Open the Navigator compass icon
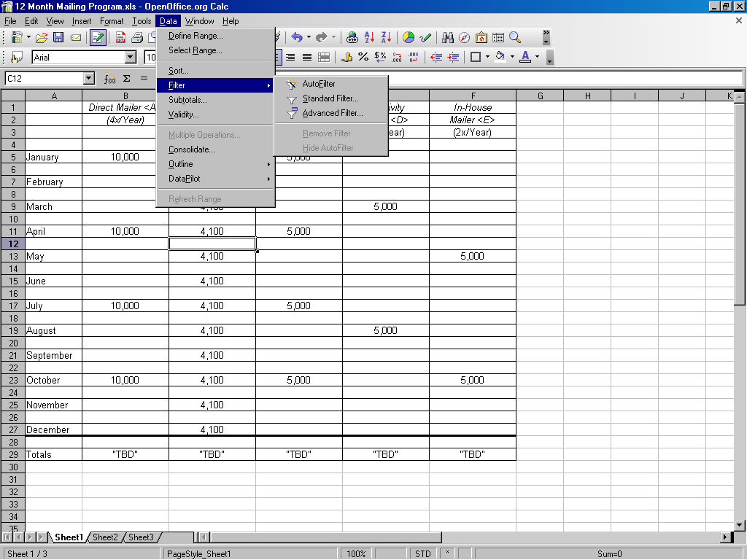The width and height of the screenshot is (747, 560). (465, 37)
